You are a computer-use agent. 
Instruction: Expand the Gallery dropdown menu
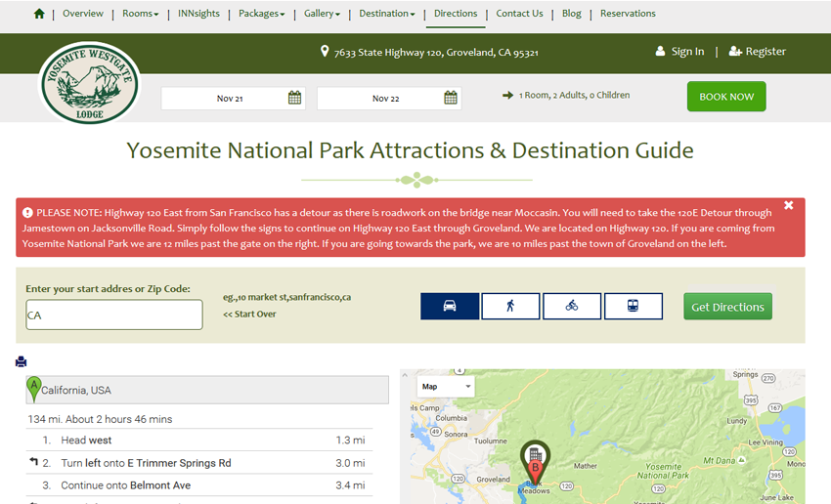tap(322, 14)
